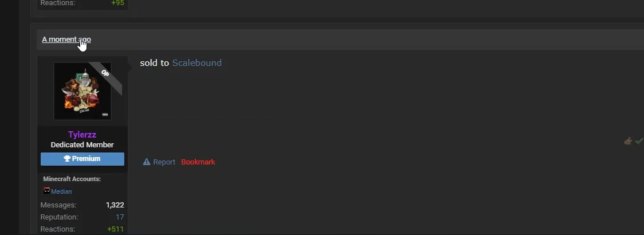Open the Scalebound mention link

197,63
